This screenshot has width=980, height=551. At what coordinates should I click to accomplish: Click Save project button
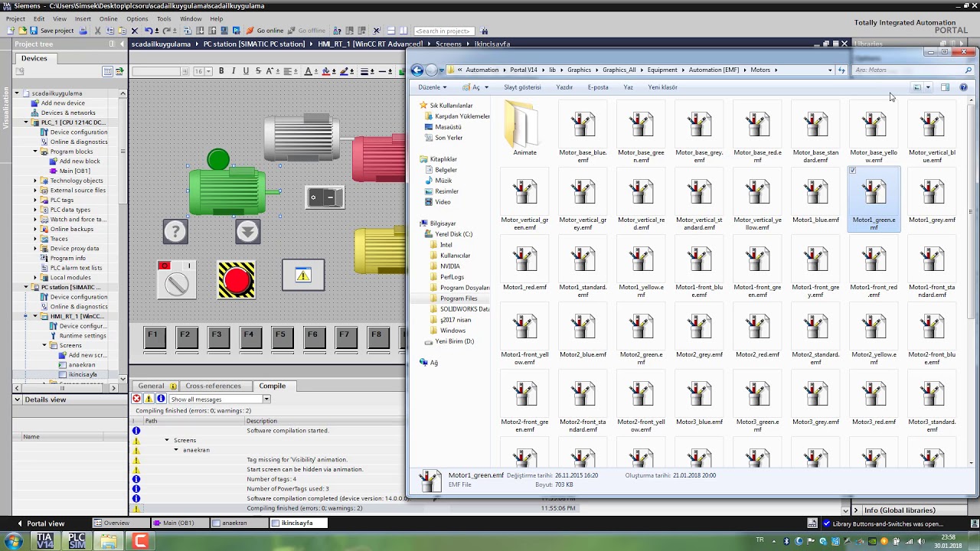point(51,31)
